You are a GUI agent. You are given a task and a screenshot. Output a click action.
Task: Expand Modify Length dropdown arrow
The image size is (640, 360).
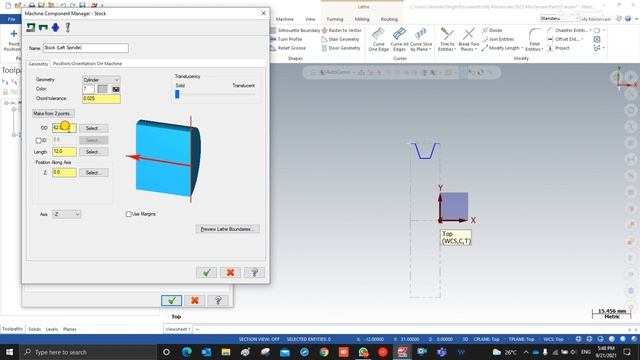tap(522, 48)
